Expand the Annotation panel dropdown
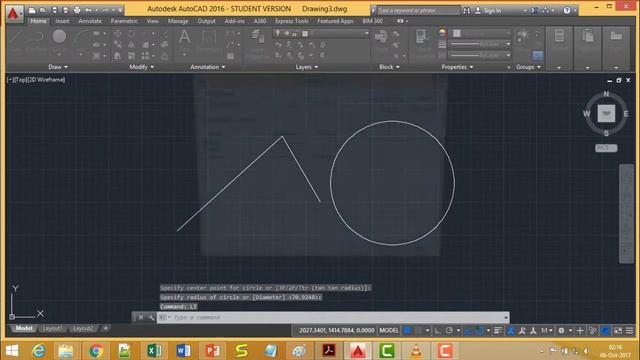This screenshot has width=640, height=360. [x=208, y=67]
